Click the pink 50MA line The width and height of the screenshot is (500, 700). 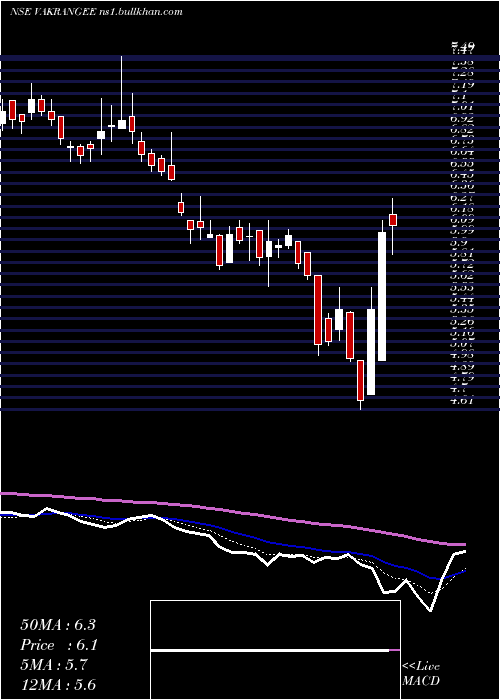pyautogui.click(x=232, y=510)
